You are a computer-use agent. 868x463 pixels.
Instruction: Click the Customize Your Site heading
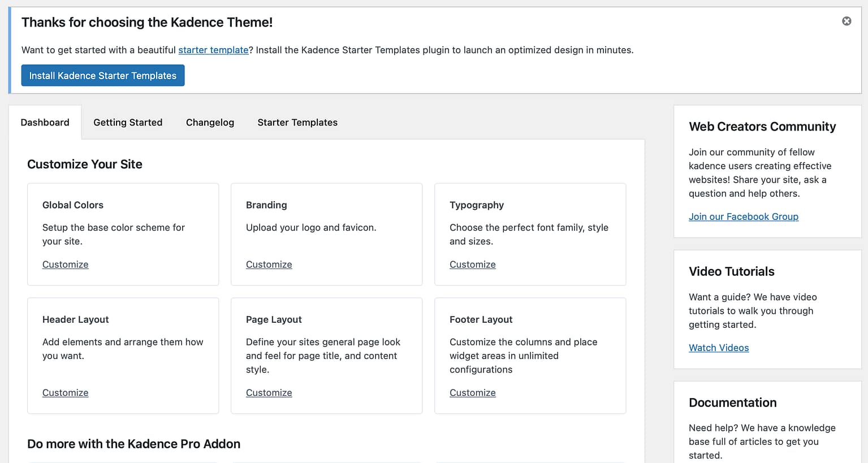click(x=85, y=164)
